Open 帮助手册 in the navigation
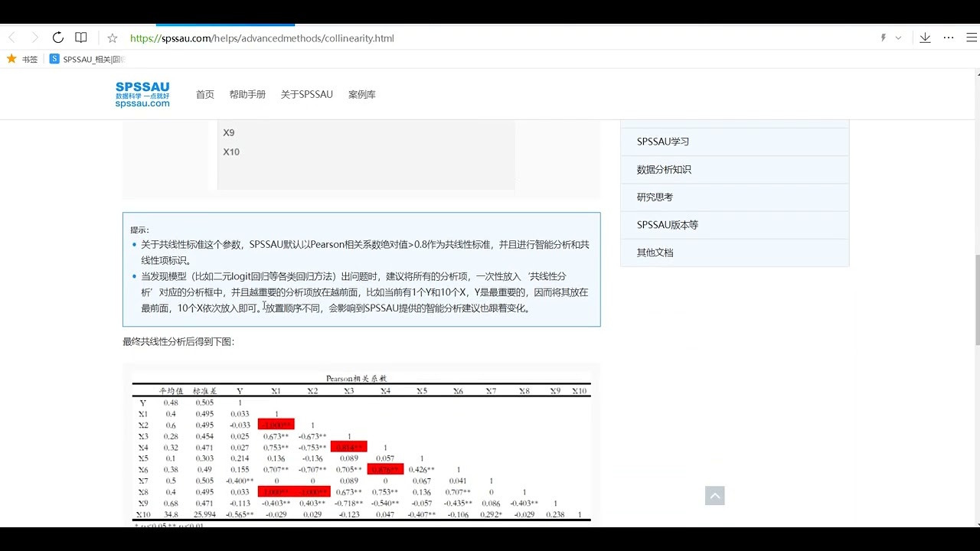The height and width of the screenshot is (551, 980). point(247,95)
